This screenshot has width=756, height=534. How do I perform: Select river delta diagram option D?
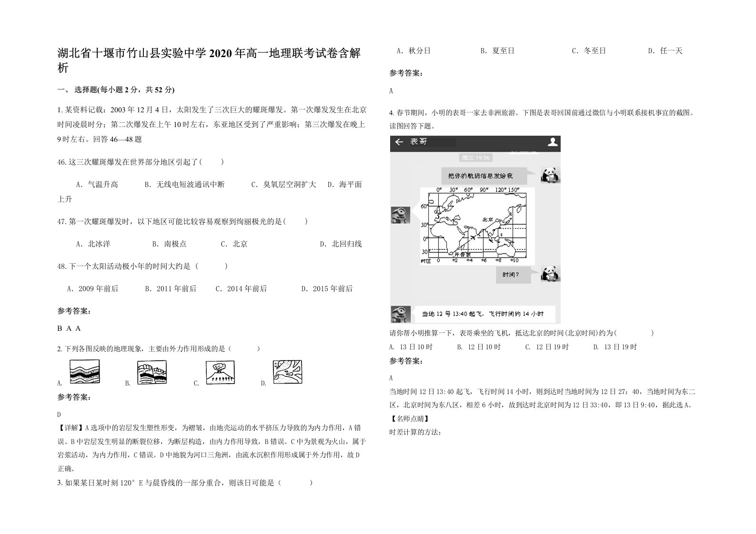(x=287, y=372)
